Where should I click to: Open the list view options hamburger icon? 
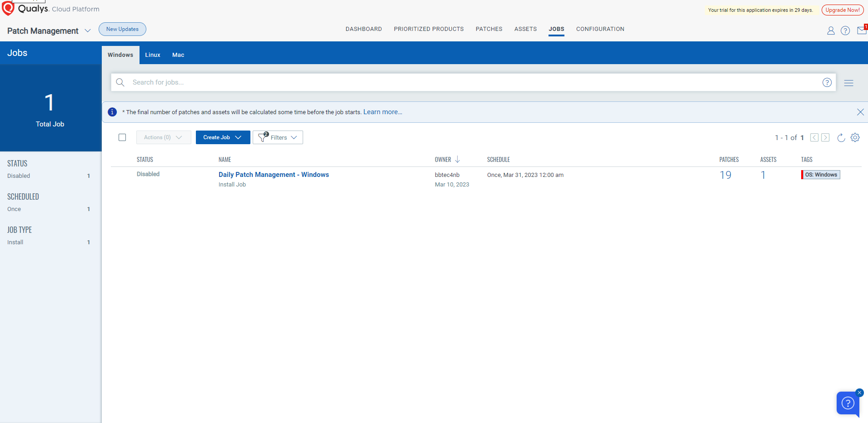click(849, 83)
